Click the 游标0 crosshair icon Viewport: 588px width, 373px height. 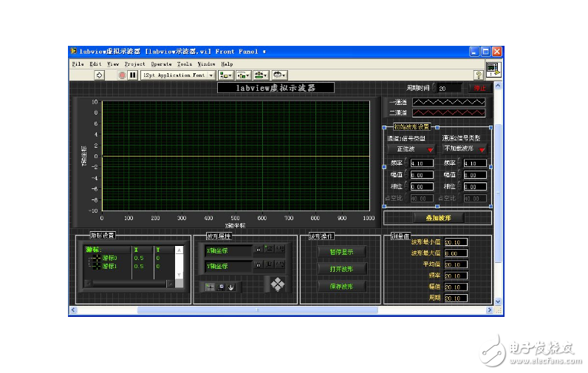point(96,258)
